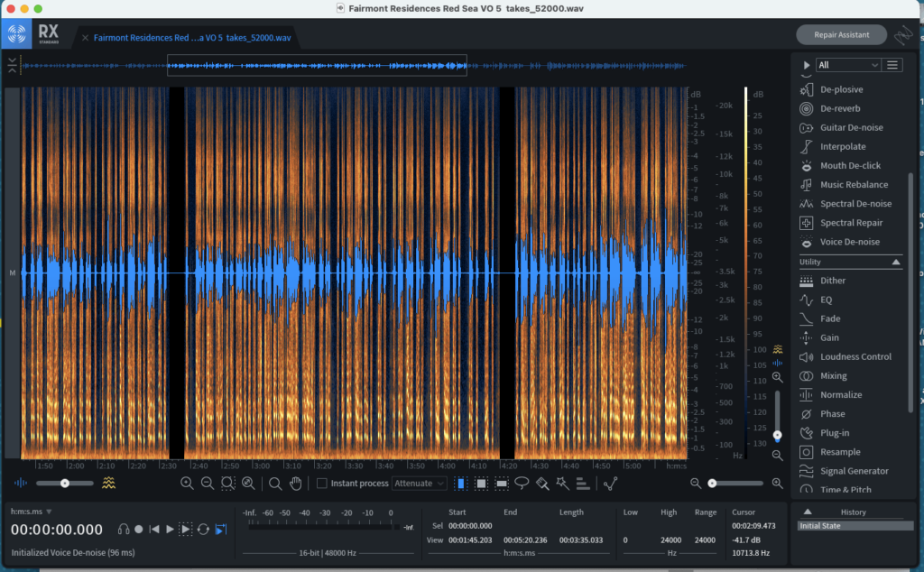Open the De-reverb module
Image resolution: width=924 pixels, height=572 pixels.
pyautogui.click(x=839, y=108)
